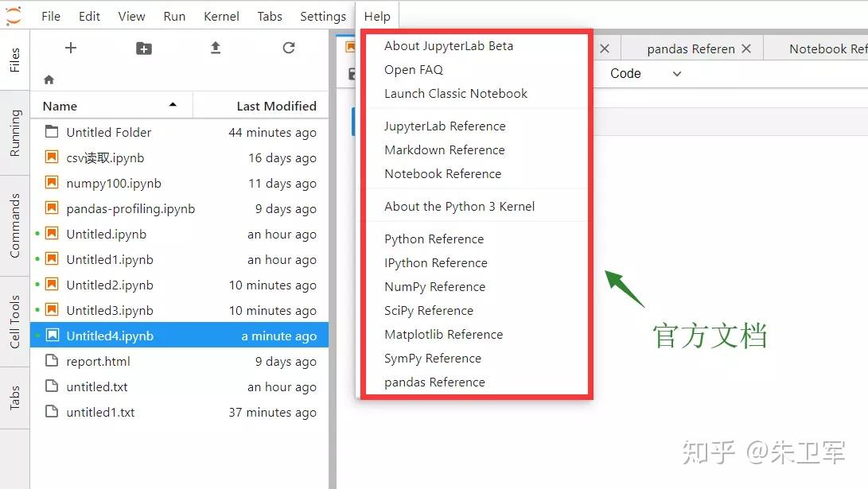Select file Untitled2.ipynb
This screenshot has height=489, width=868.
click(x=180, y=285)
